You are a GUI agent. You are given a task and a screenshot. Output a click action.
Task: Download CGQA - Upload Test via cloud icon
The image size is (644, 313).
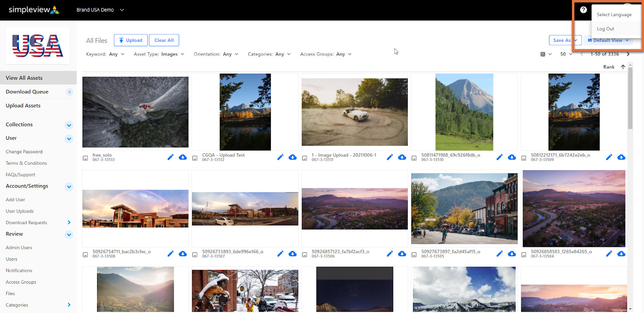pos(293,157)
